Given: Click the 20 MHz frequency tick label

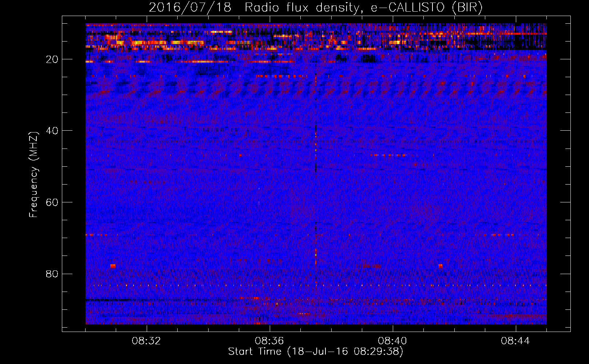Looking at the screenshot, I should click(52, 59).
